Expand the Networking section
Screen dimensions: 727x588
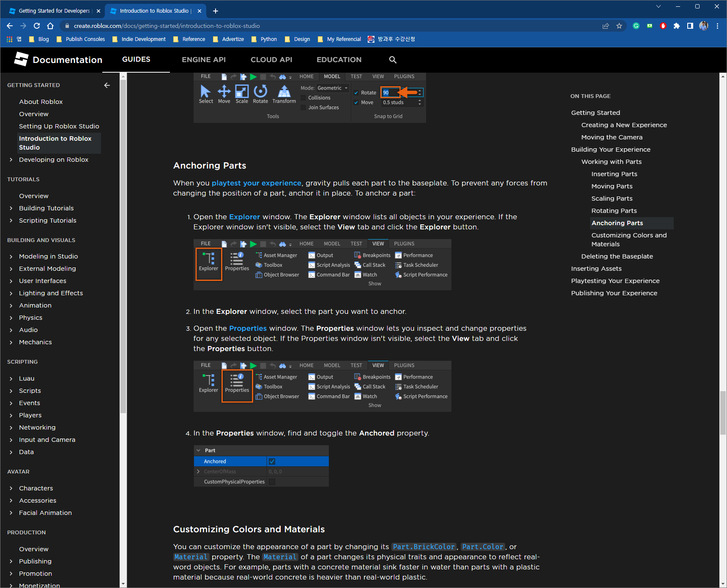coord(11,427)
